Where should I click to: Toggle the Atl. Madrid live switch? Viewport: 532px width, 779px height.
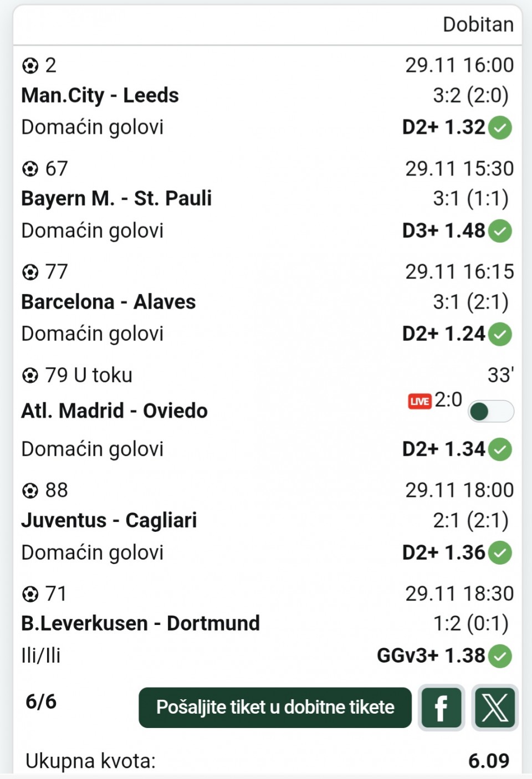point(490,411)
